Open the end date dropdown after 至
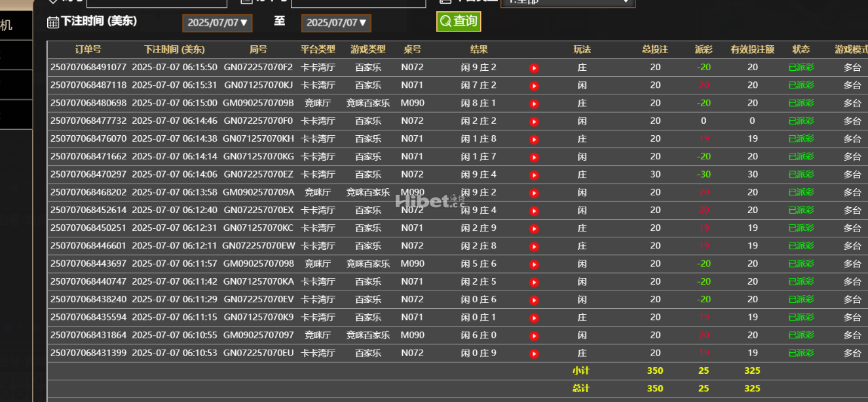The width and height of the screenshot is (868, 402). coord(336,22)
